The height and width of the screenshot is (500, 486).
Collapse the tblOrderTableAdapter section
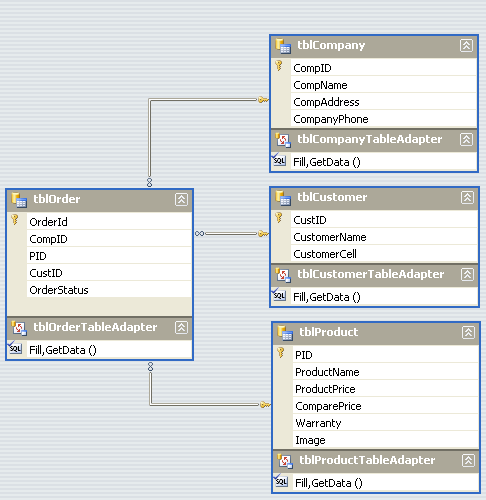[181, 327]
